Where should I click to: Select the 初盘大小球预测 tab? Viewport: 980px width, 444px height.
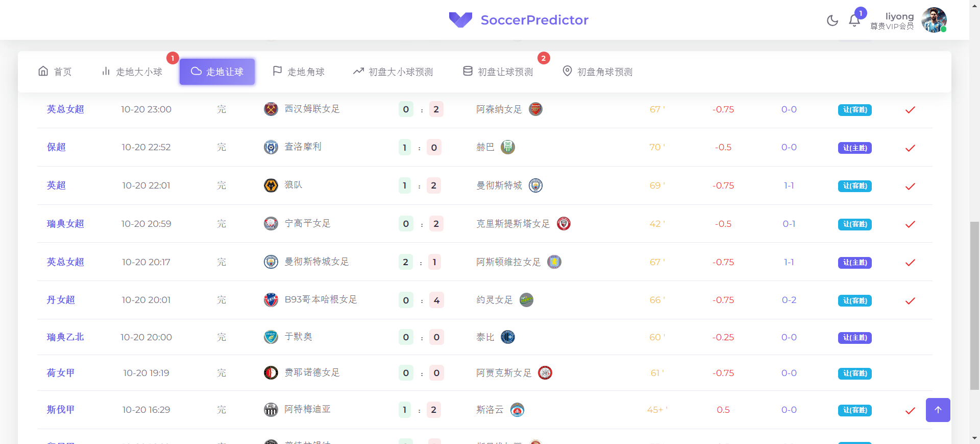pos(393,72)
